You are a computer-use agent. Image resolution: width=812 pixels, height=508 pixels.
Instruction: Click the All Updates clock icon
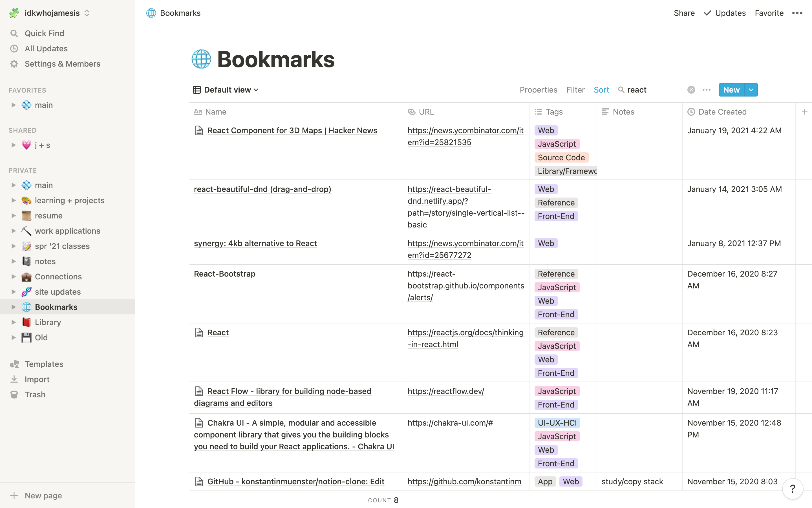coord(14,48)
